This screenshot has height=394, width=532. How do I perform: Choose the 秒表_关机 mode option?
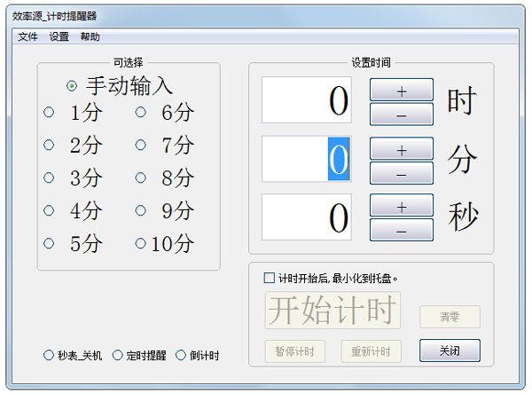pos(50,355)
